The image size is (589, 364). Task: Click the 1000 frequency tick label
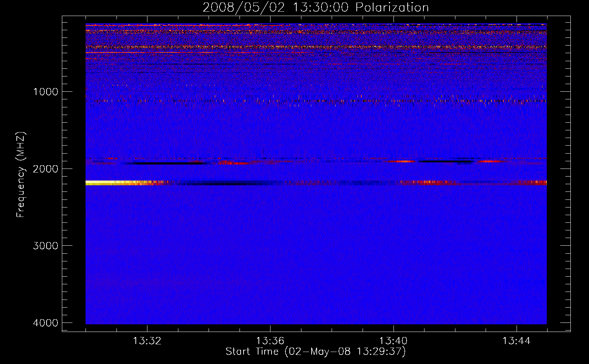tap(46, 92)
